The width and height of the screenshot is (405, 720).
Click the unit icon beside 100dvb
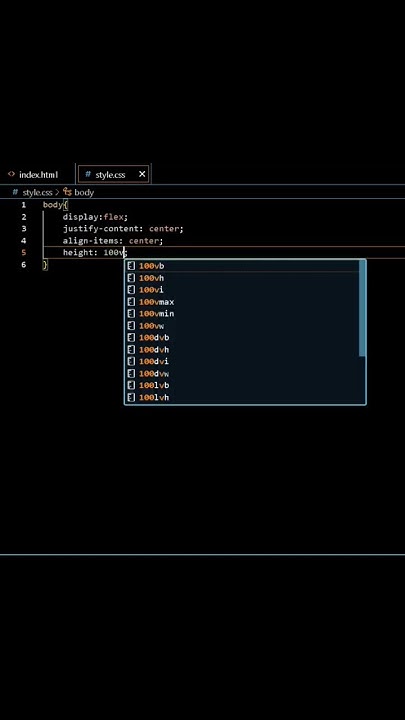[131, 337]
